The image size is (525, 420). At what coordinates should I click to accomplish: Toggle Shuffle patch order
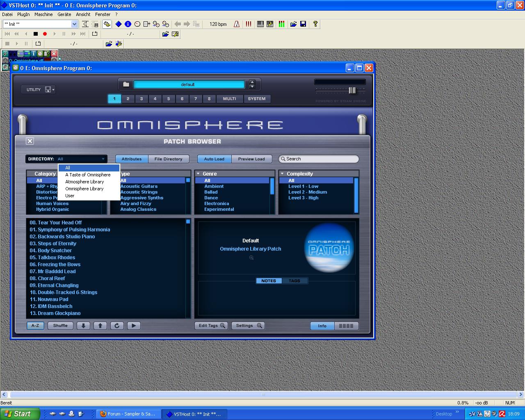[60, 326]
